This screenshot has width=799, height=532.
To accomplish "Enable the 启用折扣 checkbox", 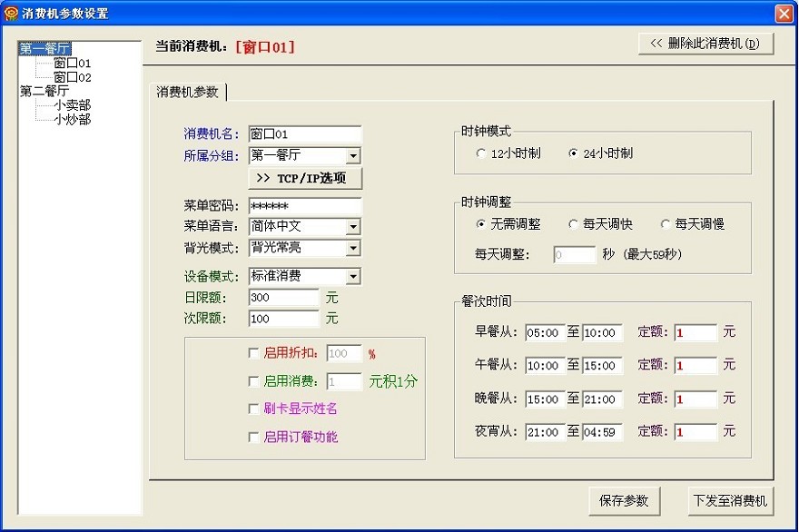I will click(253, 354).
